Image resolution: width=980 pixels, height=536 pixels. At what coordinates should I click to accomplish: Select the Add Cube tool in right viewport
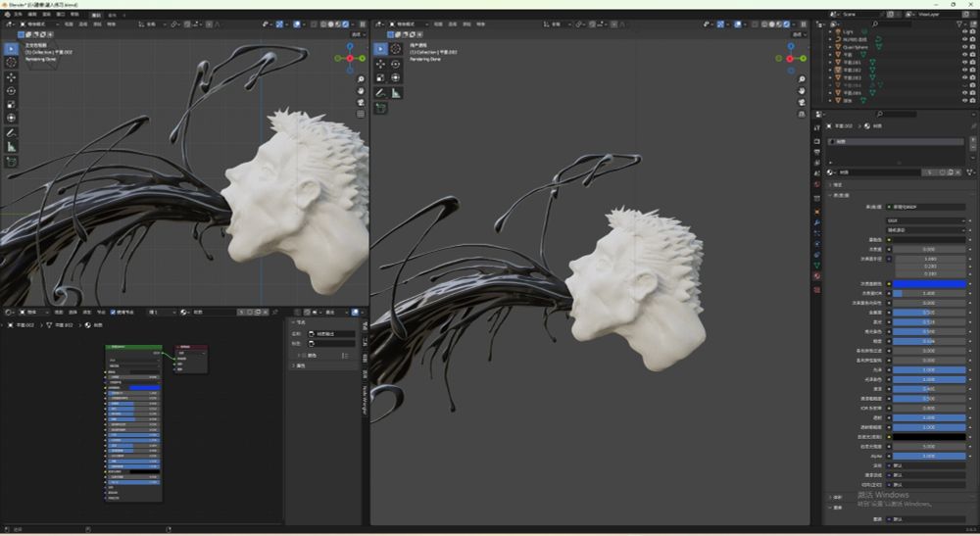click(x=380, y=108)
